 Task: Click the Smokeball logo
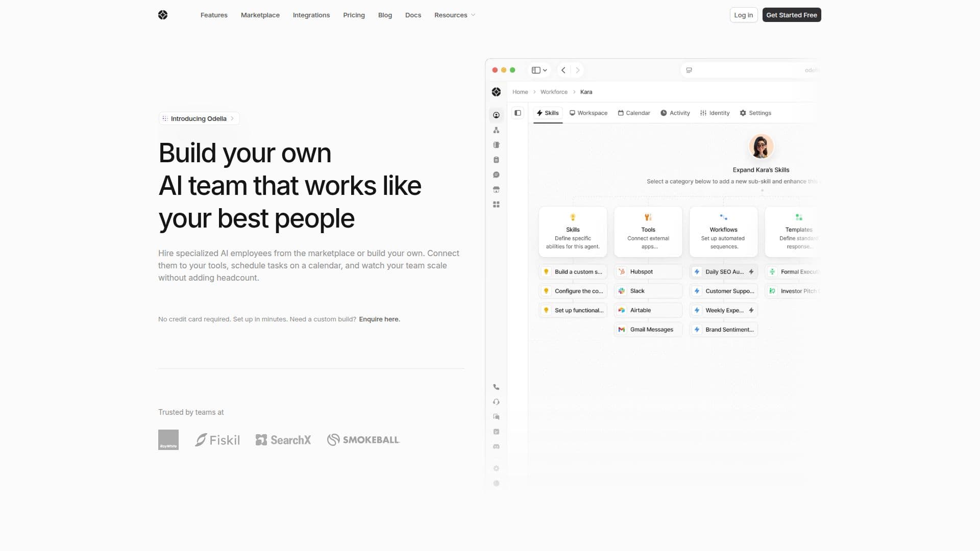(x=363, y=440)
